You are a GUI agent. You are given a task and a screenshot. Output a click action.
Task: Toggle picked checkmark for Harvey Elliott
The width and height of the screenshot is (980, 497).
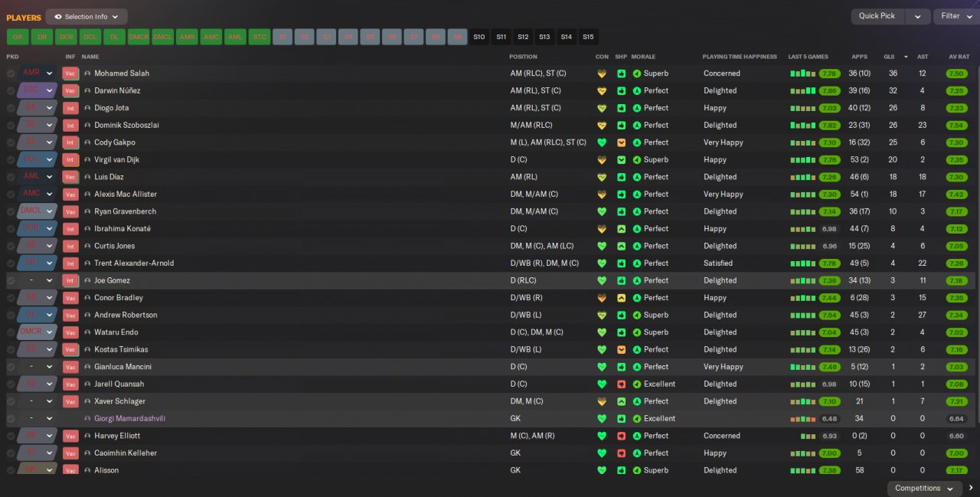tap(11, 436)
